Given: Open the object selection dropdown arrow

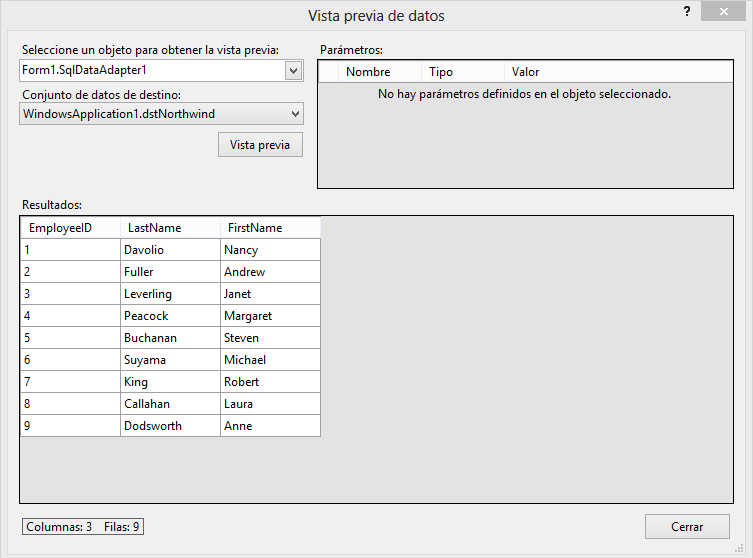Looking at the screenshot, I should (293, 71).
